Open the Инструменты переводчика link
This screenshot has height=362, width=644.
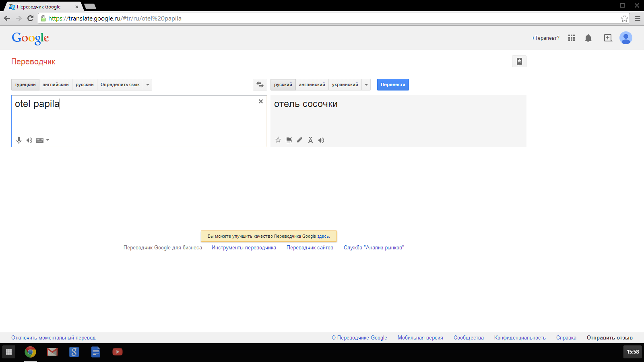click(x=244, y=248)
